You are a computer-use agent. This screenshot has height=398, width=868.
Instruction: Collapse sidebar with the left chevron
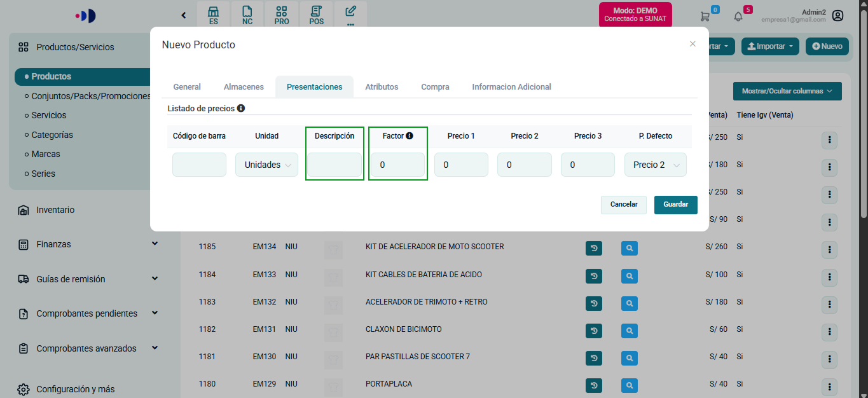[x=184, y=15]
